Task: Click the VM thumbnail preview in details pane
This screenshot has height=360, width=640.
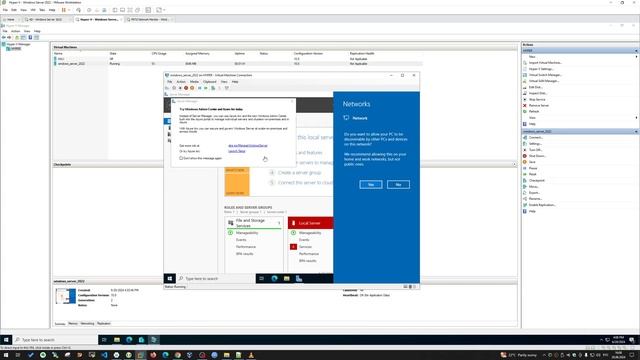Action: coord(66,296)
